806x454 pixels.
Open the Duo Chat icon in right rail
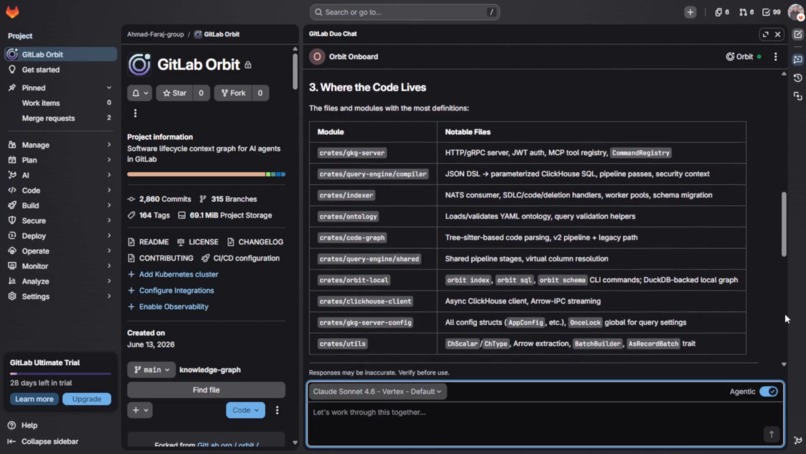click(x=798, y=60)
